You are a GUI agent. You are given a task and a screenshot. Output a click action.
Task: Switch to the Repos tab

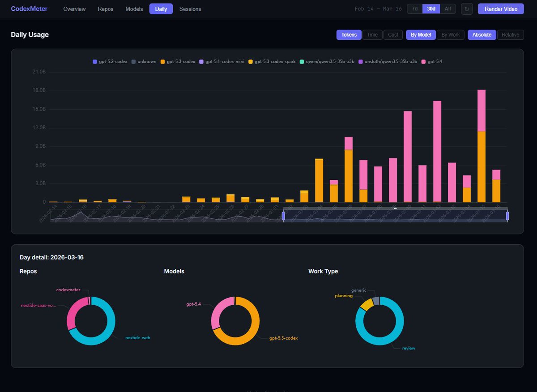pos(106,9)
